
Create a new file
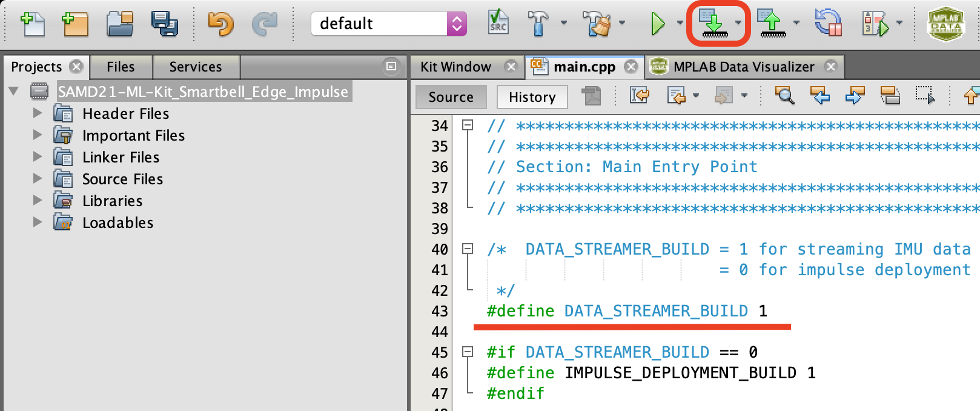[32, 24]
